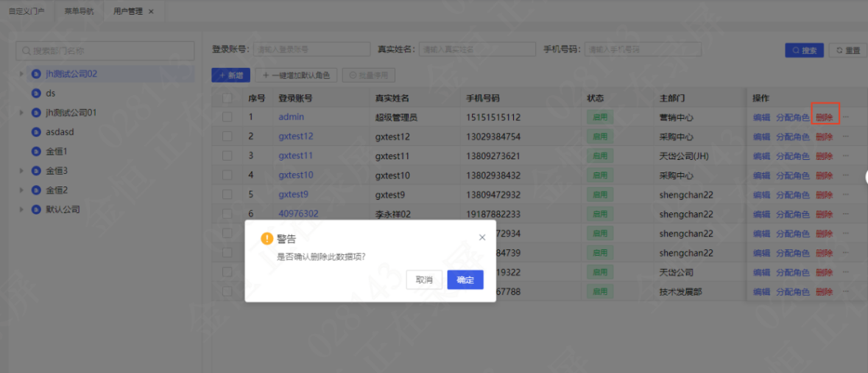This screenshot has height=373, width=868.
Task: Click the orange warning icon in dialog
Action: coord(267,238)
